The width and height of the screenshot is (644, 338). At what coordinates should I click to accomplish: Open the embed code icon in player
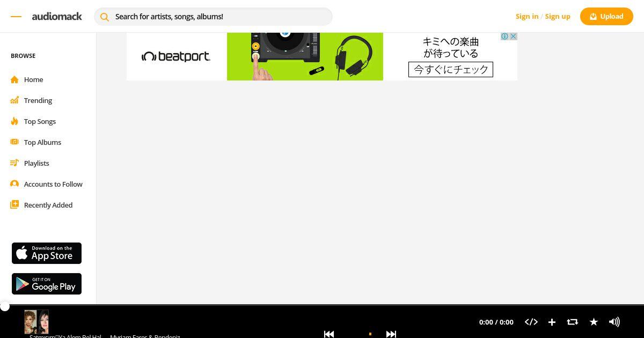(531, 322)
